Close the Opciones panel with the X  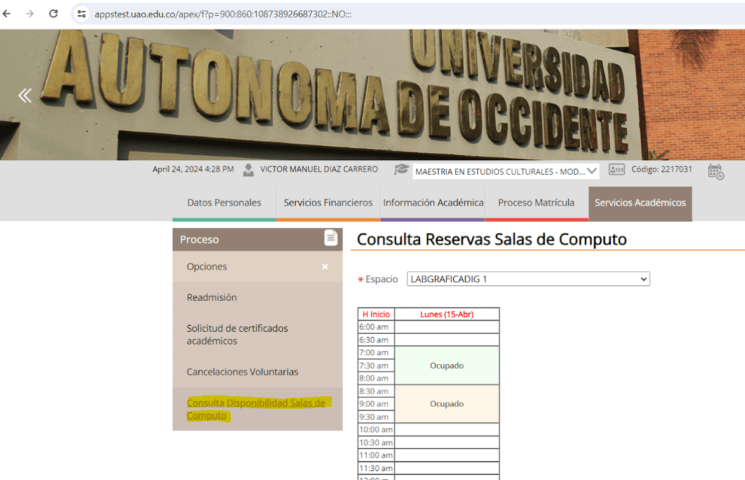click(x=325, y=267)
